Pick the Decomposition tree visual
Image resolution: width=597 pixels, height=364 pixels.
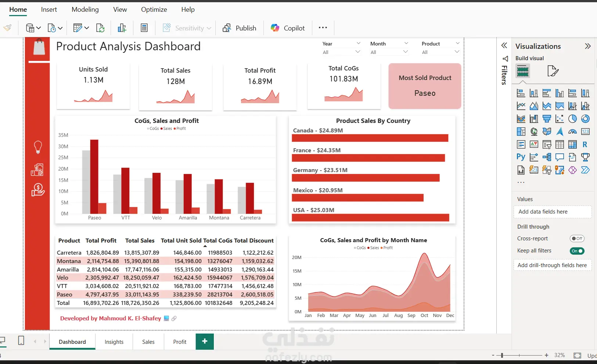tap(547, 157)
